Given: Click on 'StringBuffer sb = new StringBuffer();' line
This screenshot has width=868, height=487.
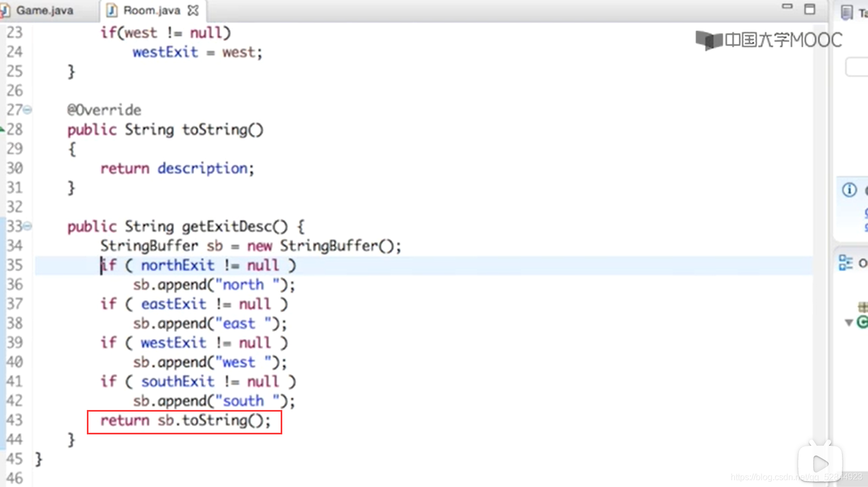Looking at the screenshot, I should (251, 246).
